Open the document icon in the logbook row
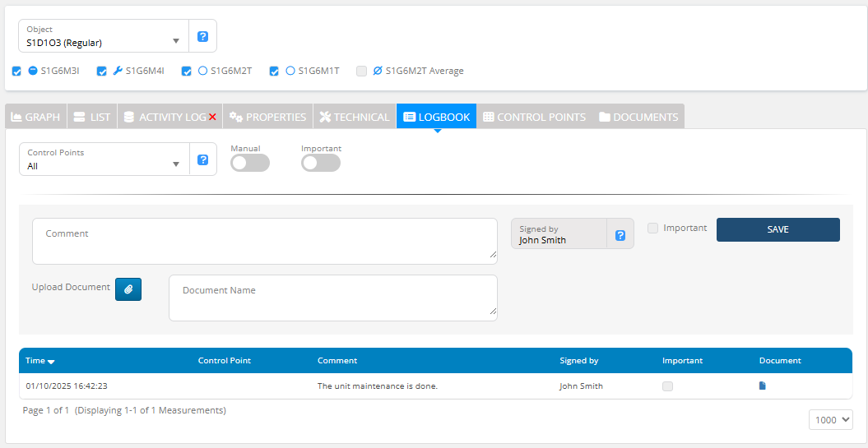The image size is (868, 448). tap(763, 386)
